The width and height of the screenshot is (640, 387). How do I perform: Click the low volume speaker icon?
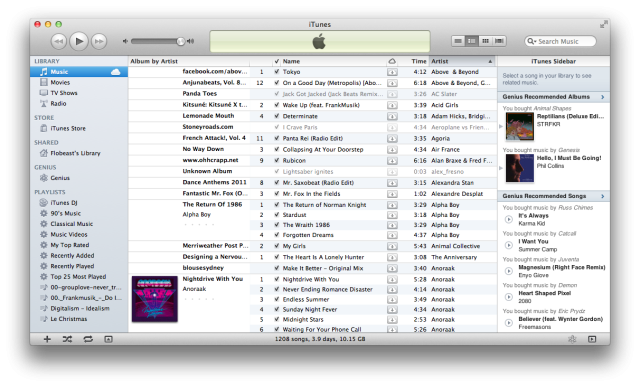(x=125, y=41)
